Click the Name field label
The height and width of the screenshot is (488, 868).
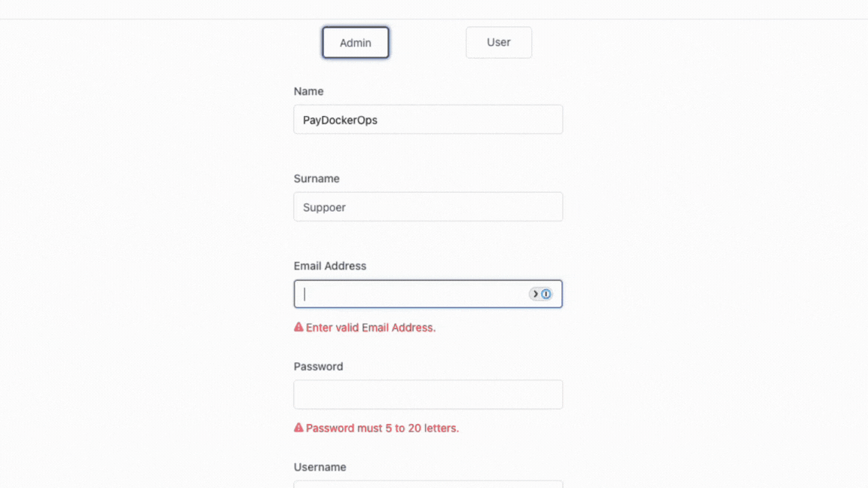(309, 91)
